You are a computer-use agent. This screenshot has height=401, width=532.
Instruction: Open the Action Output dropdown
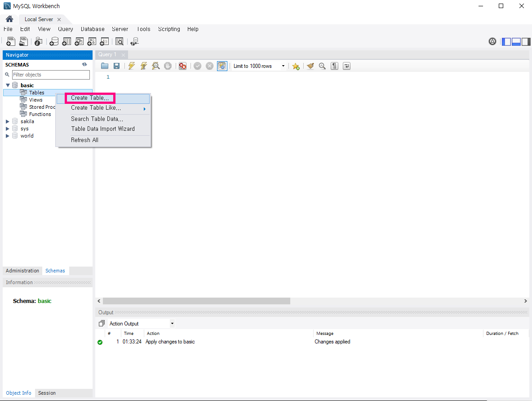(173, 323)
